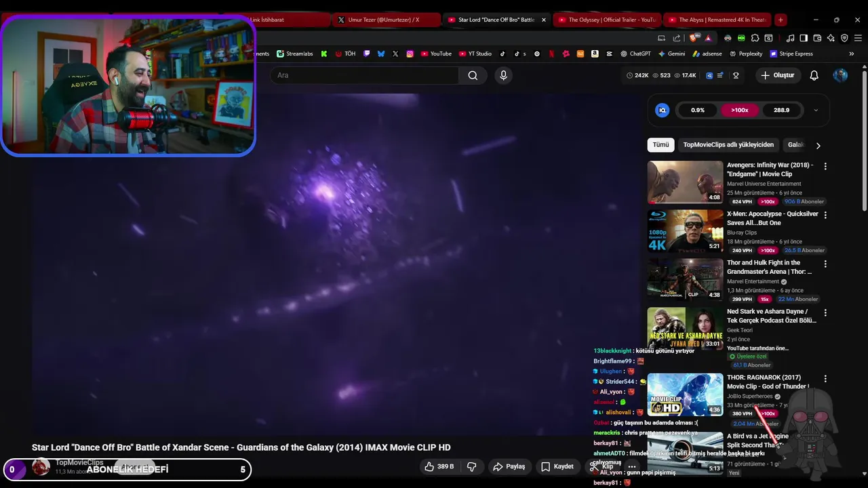Image resolution: width=868 pixels, height=488 pixels.
Task: Open Avengers Infinity War Endgame clip title
Action: [x=770, y=169]
